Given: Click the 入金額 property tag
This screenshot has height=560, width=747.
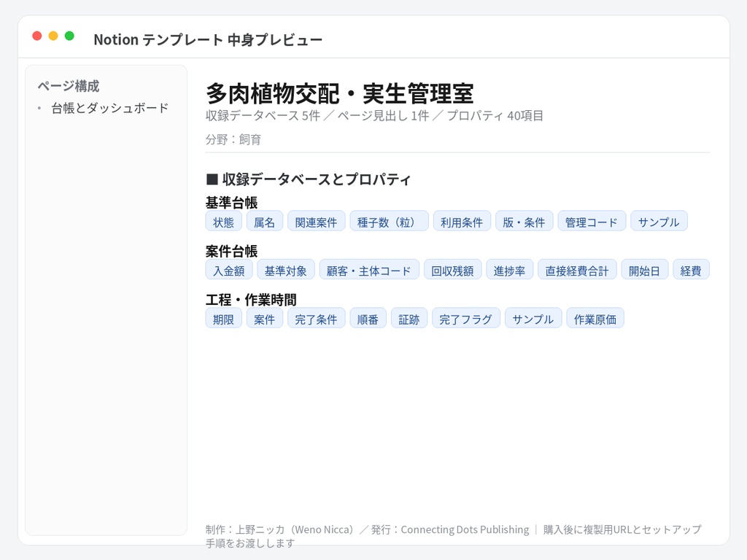Looking at the screenshot, I should click(x=228, y=270).
